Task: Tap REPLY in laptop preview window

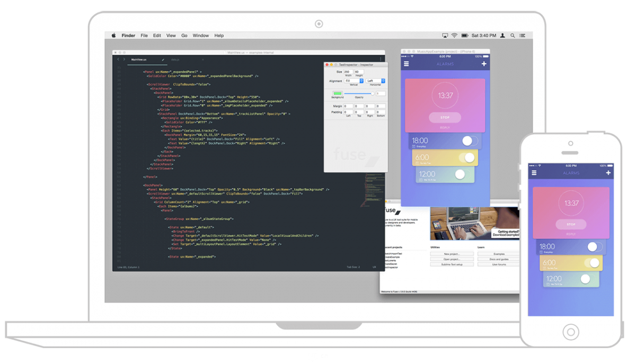Action: (445, 128)
